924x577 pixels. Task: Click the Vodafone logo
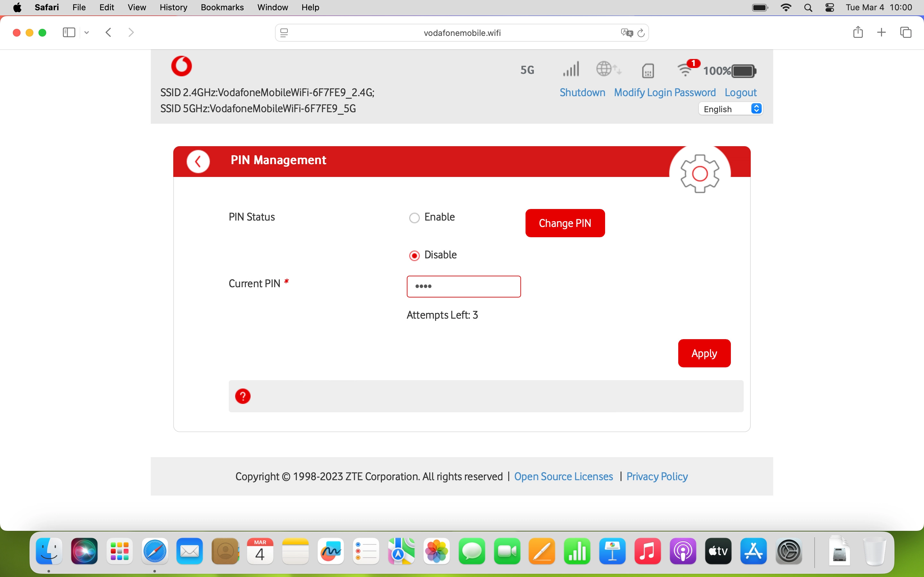point(181,66)
